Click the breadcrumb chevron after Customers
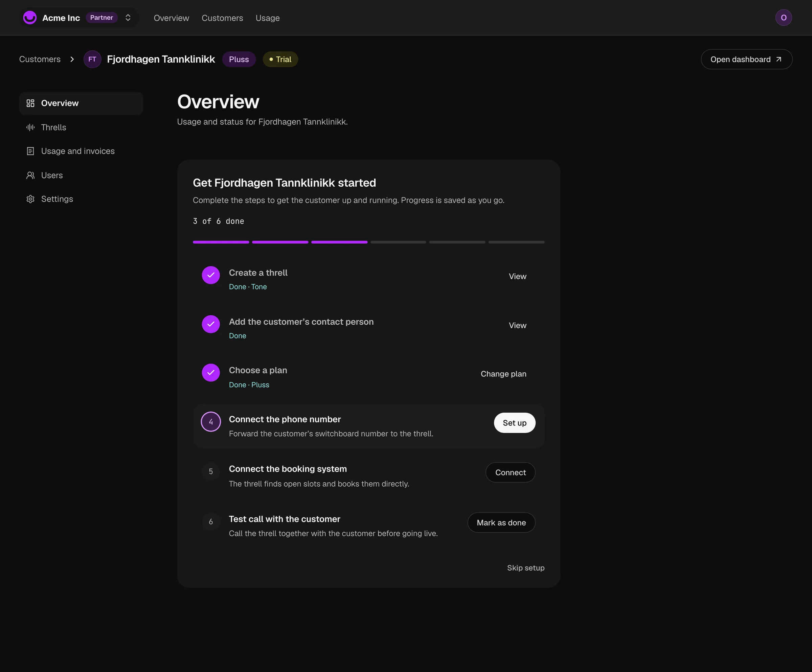812x672 pixels. pos(72,59)
